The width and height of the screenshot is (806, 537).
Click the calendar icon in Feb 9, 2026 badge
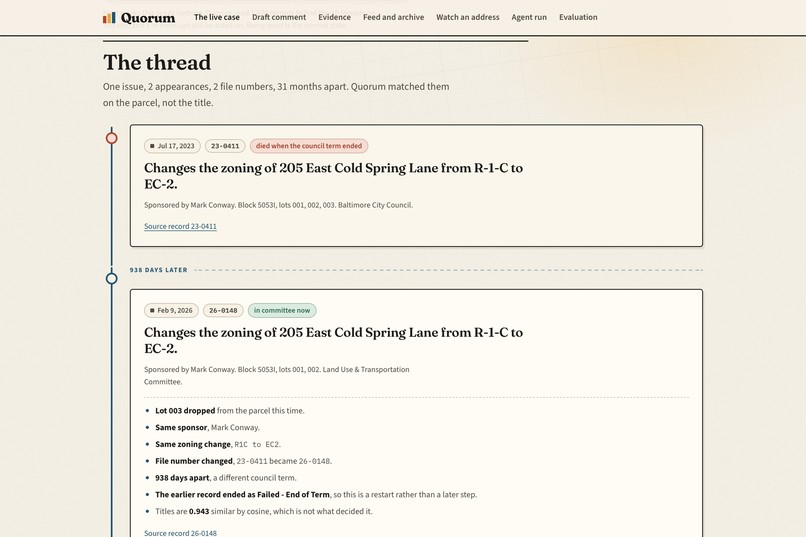tap(152, 310)
